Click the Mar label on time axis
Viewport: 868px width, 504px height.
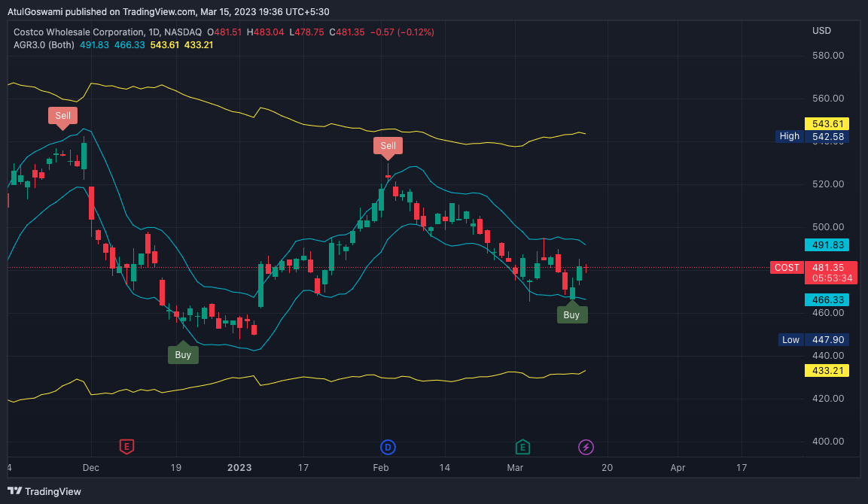(x=515, y=467)
